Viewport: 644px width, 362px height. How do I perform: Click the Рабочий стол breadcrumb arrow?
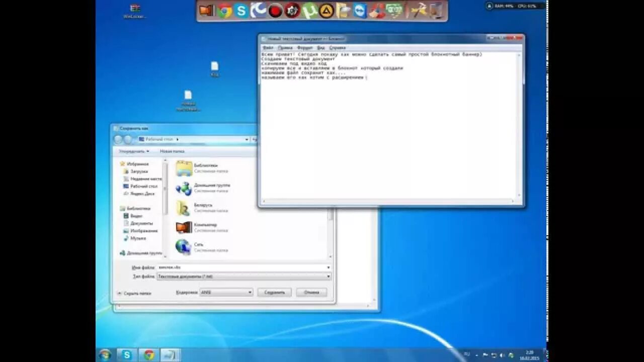(178, 139)
